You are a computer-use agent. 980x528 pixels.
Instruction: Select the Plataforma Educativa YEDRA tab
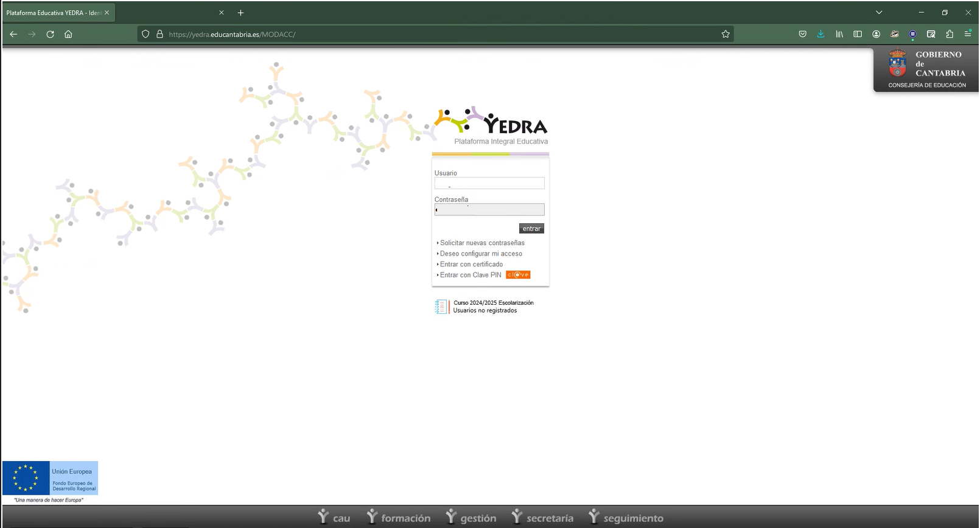pos(58,13)
